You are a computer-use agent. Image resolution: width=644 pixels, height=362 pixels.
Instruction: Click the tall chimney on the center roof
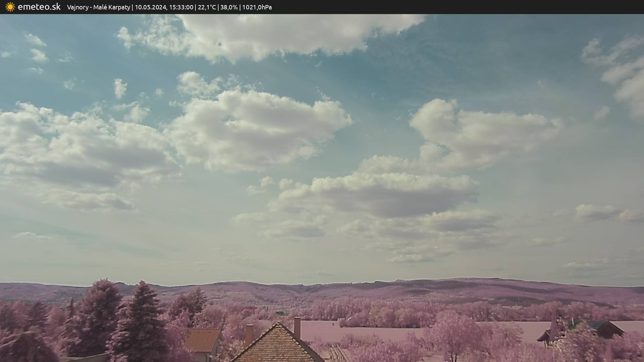point(297,327)
